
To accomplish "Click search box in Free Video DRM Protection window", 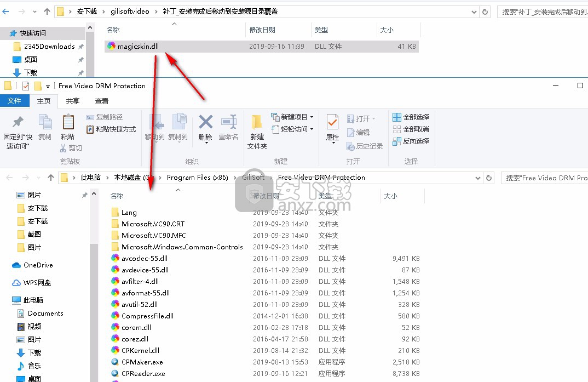I will pos(545,178).
